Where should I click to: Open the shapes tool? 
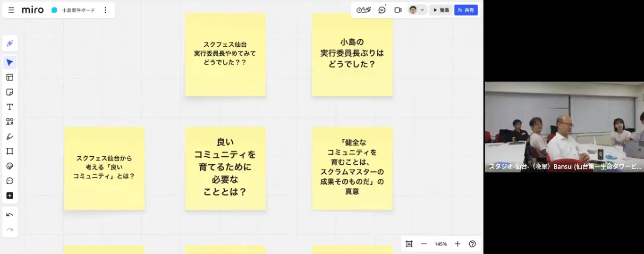click(9, 121)
